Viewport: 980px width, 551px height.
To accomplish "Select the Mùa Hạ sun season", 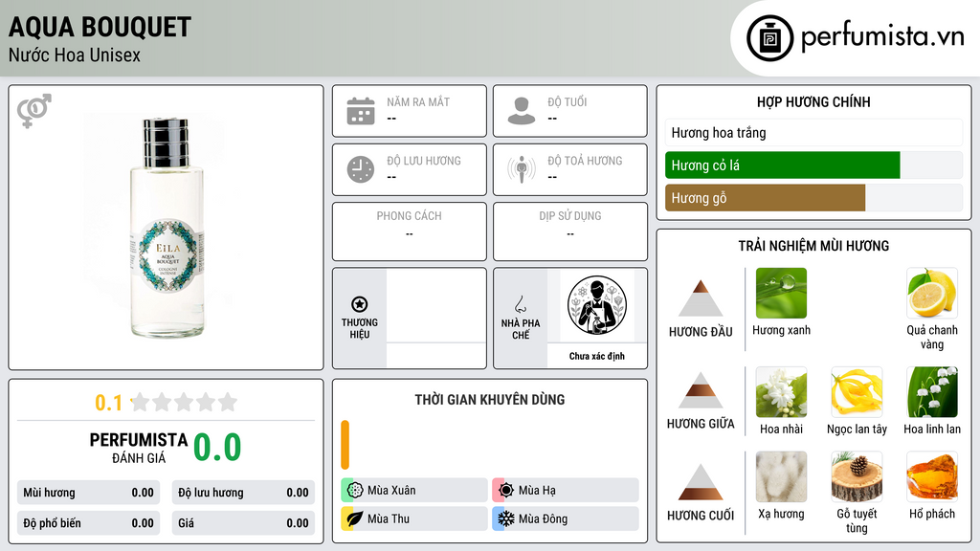I will point(566,491).
